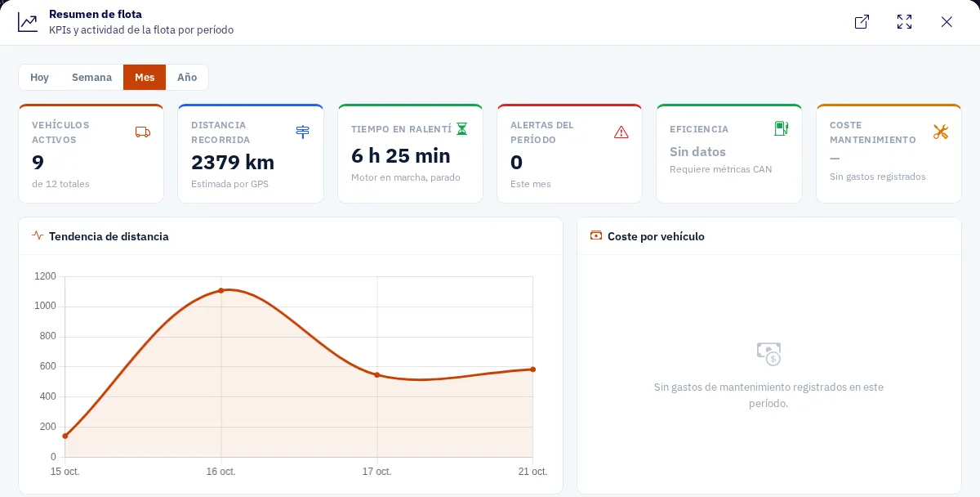Screen dimensions: 980x497
Task: Click the truck icon in Vehículos activos card
Action: tap(143, 132)
